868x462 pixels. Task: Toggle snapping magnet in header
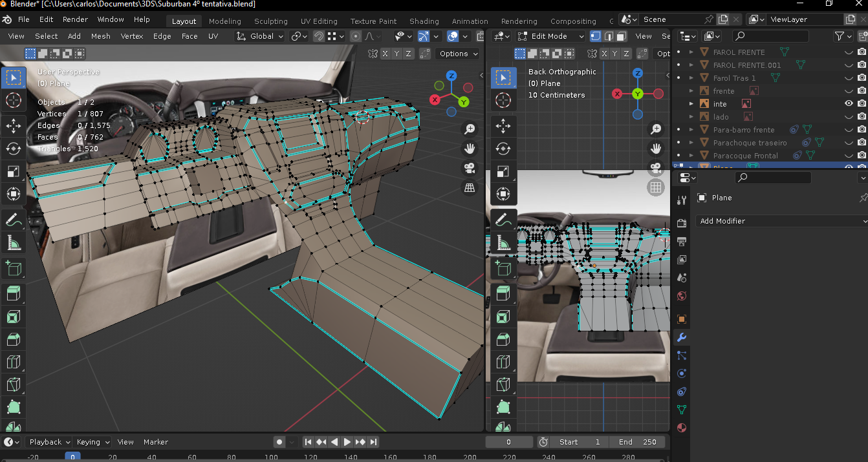[x=318, y=36]
